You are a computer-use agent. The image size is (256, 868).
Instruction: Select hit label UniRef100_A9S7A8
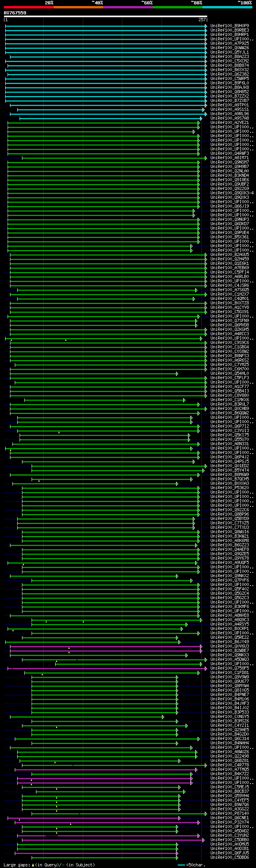230,118
